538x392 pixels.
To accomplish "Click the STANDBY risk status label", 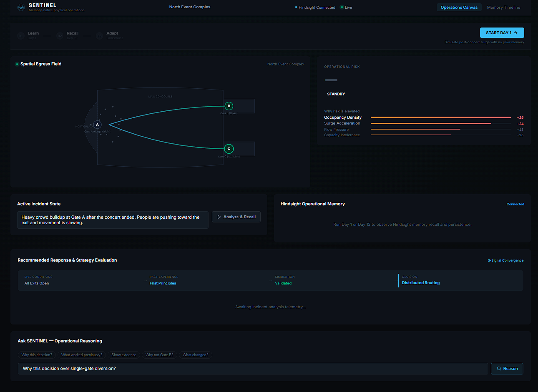I will tap(336, 94).
